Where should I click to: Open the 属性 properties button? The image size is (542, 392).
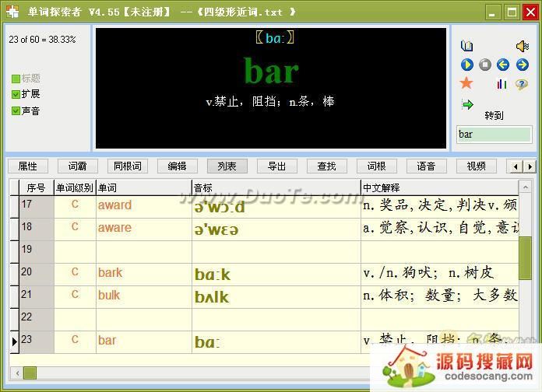pos(27,166)
